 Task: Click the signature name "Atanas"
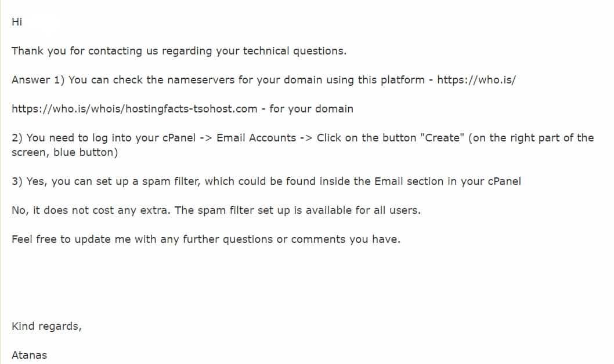click(x=30, y=355)
